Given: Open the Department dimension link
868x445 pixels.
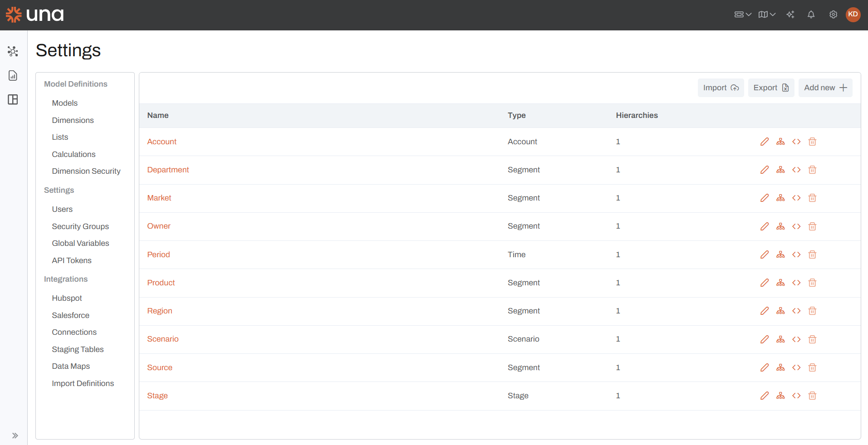Looking at the screenshot, I should point(168,170).
